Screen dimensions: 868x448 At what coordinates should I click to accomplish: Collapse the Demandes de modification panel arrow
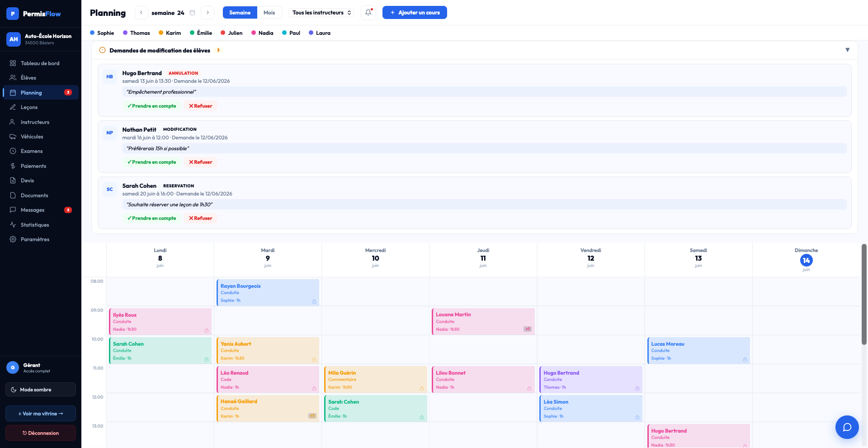coord(848,50)
